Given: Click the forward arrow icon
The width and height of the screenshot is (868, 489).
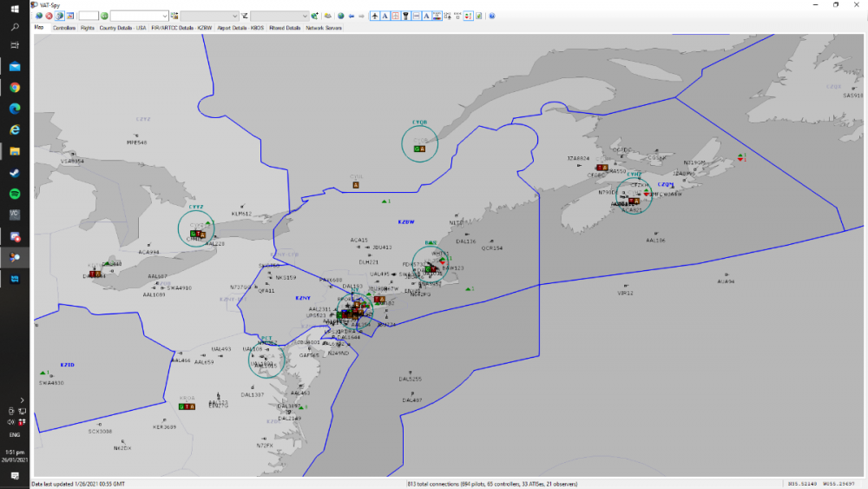Looking at the screenshot, I should point(361,16).
